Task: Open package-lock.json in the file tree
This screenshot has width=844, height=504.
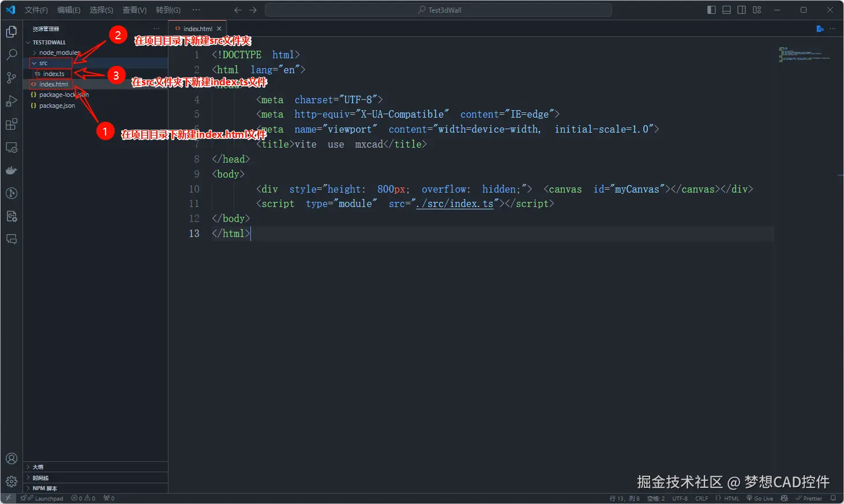Action: click(x=95, y=95)
